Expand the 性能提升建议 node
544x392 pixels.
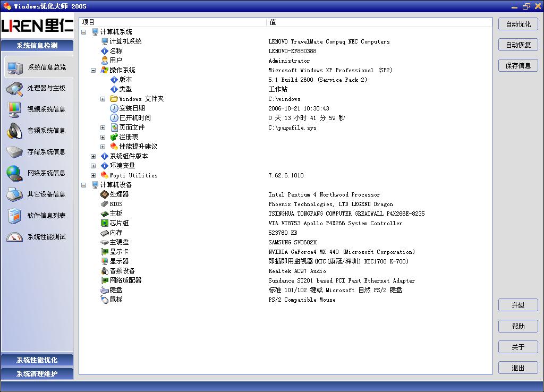coord(103,147)
